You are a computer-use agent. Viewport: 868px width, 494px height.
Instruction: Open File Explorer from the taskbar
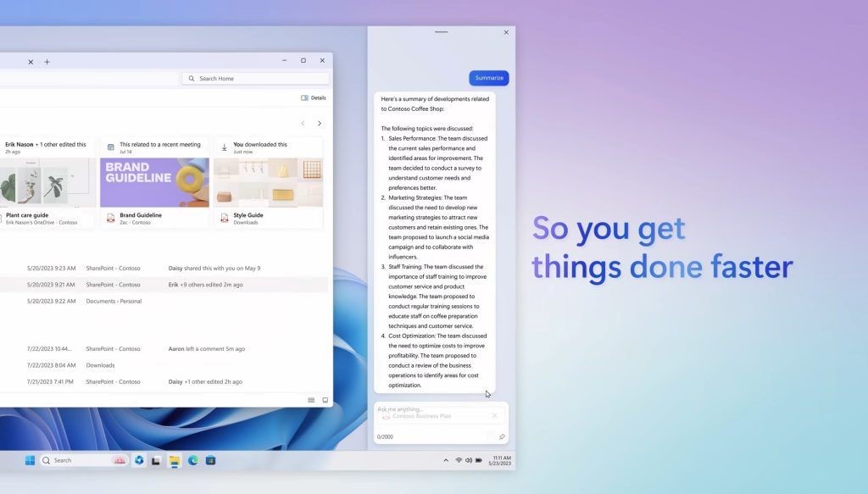175,460
